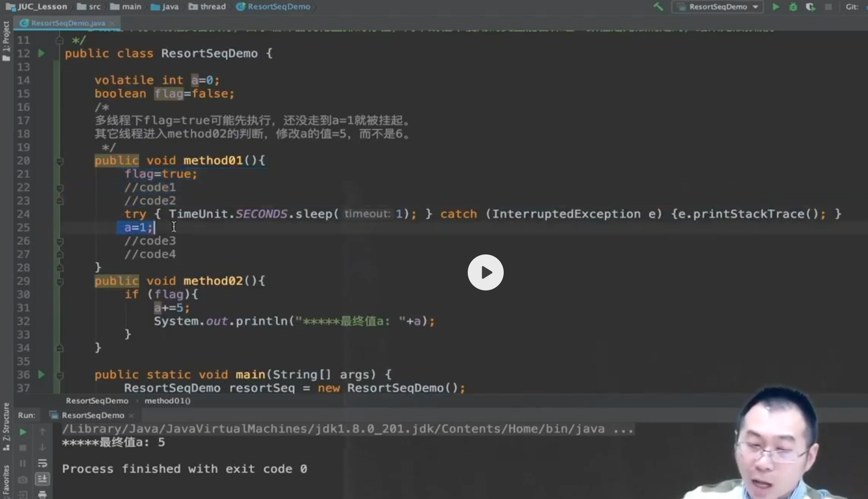
Task: Click method01() in editor breadcrumb bar
Action: tap(167, 401)
